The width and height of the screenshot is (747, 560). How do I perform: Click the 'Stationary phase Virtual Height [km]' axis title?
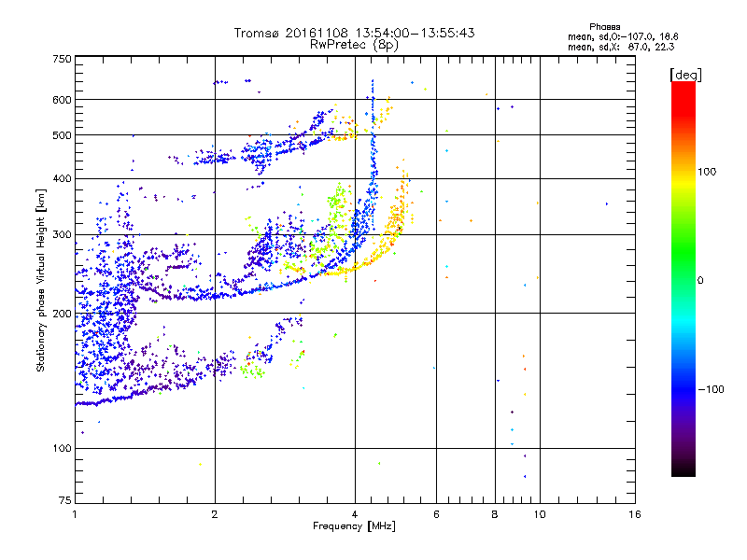[x=41, y=281]
